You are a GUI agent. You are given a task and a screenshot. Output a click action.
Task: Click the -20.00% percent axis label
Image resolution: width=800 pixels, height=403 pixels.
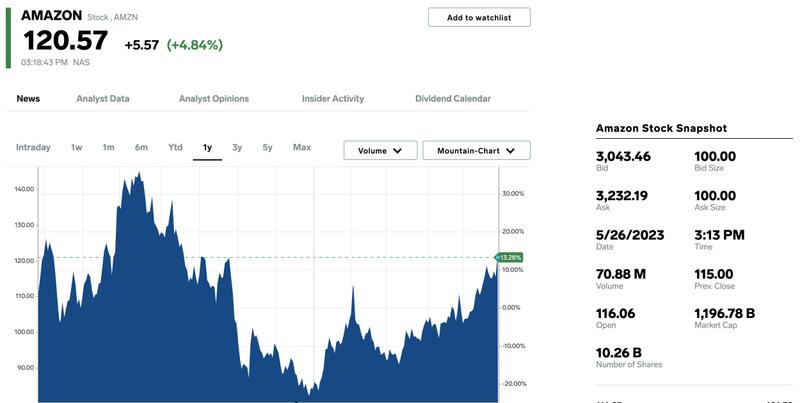pos(513,384)
